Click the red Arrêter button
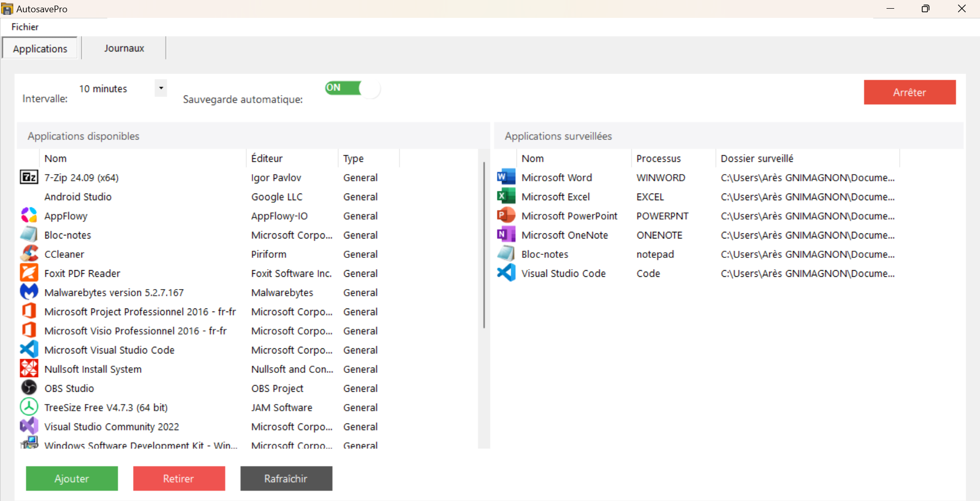The width and height of the screenshot is (980, 501). 910,92
